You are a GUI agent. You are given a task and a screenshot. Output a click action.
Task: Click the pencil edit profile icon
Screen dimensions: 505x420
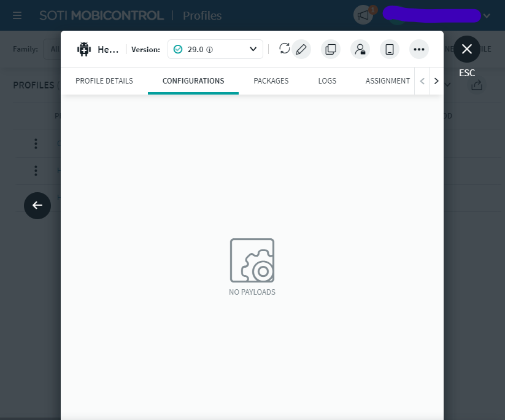301,50
